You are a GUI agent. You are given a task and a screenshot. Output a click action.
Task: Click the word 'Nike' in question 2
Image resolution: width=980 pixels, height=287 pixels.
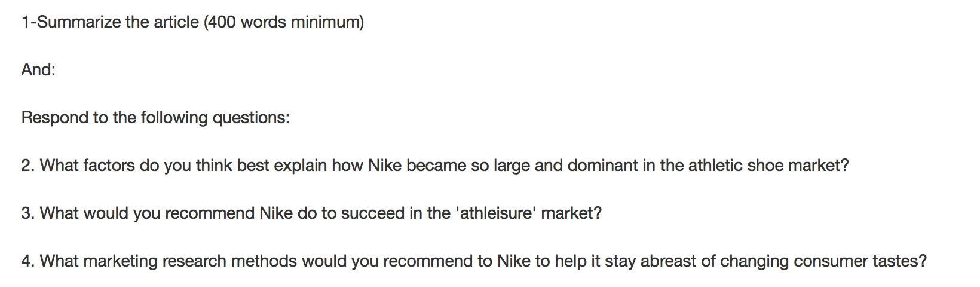pos(384,166)
